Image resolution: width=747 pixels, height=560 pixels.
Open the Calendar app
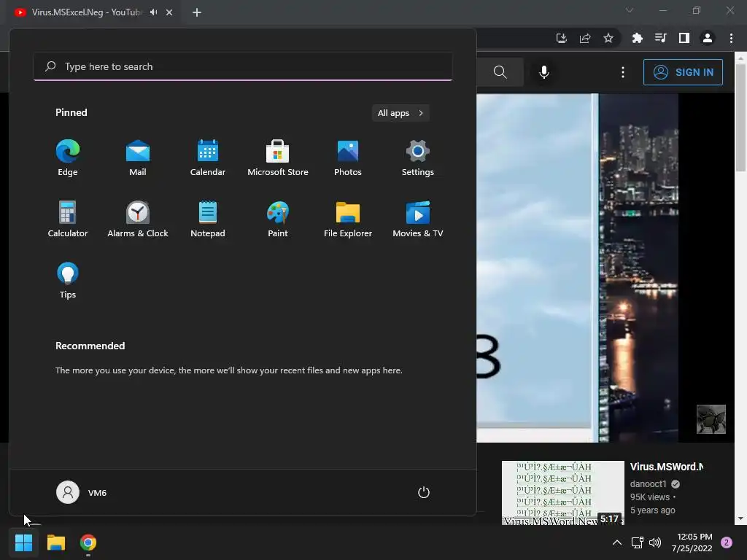pyautogui.click(x=208, y=157)
